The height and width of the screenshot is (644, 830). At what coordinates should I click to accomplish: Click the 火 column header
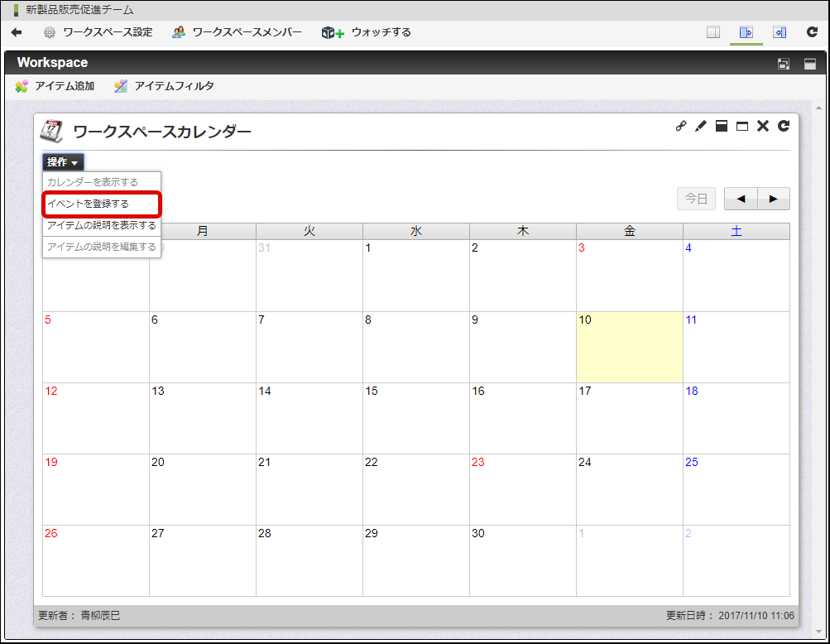[x=309, y=231]
